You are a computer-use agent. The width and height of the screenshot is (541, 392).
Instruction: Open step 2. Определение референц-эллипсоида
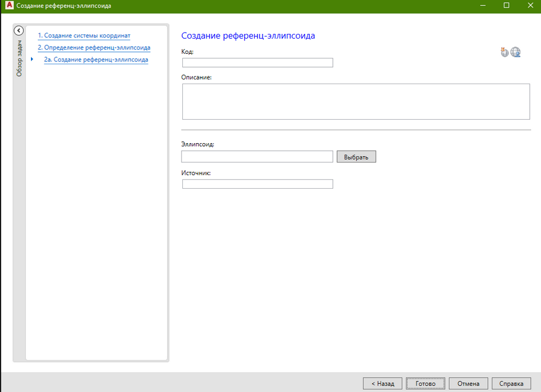(x=94, y=47)
